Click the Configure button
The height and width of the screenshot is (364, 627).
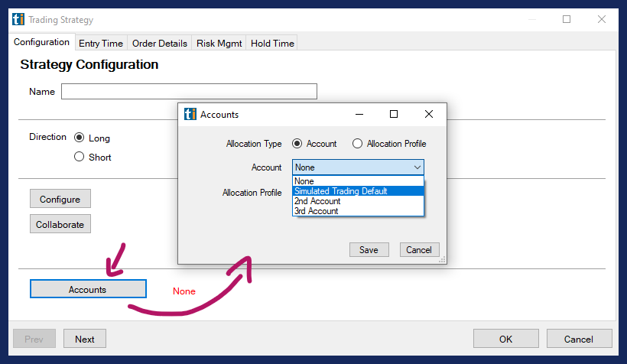[x=60, y=199]
